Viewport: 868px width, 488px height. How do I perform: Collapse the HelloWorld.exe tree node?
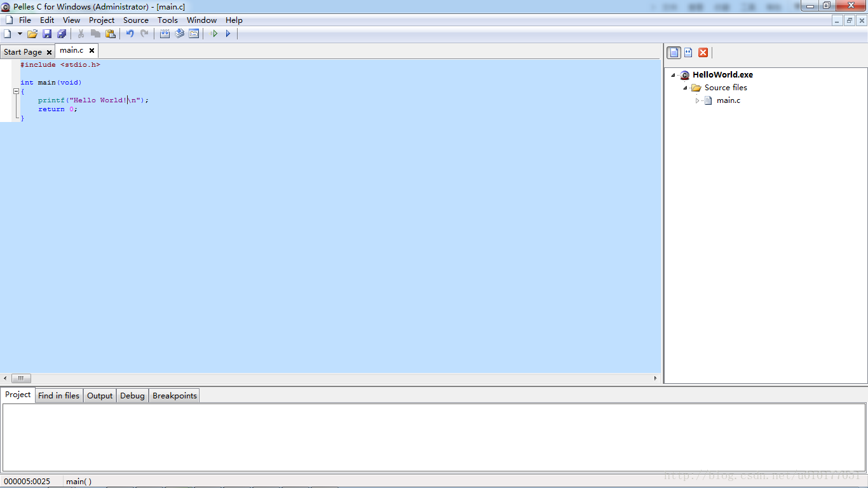[x=674, y=75]
